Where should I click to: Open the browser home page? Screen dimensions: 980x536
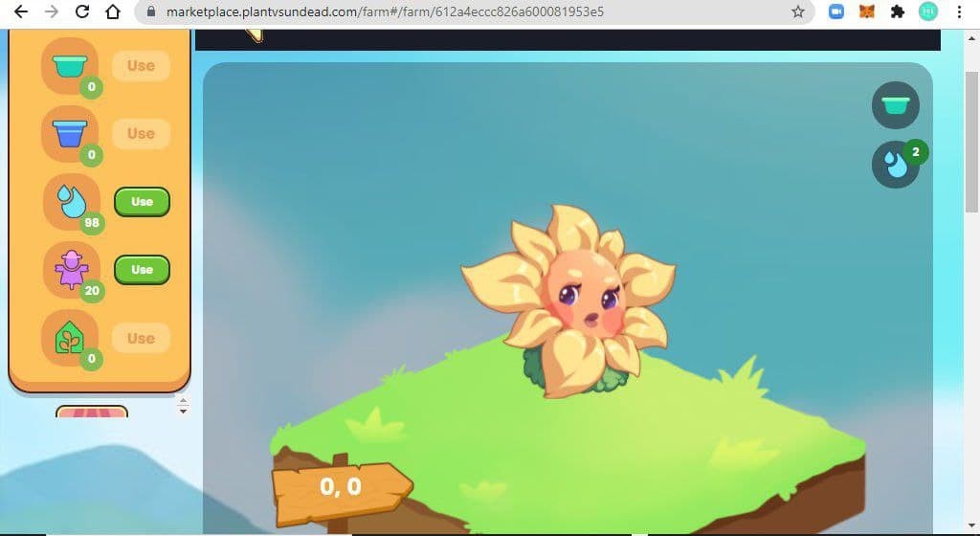113,11
